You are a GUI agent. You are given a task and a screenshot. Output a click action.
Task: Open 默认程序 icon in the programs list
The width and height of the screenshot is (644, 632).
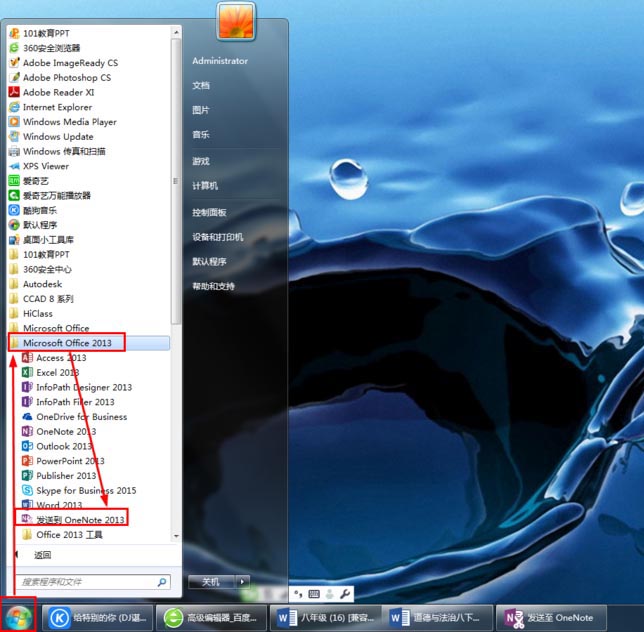[14, 225]
